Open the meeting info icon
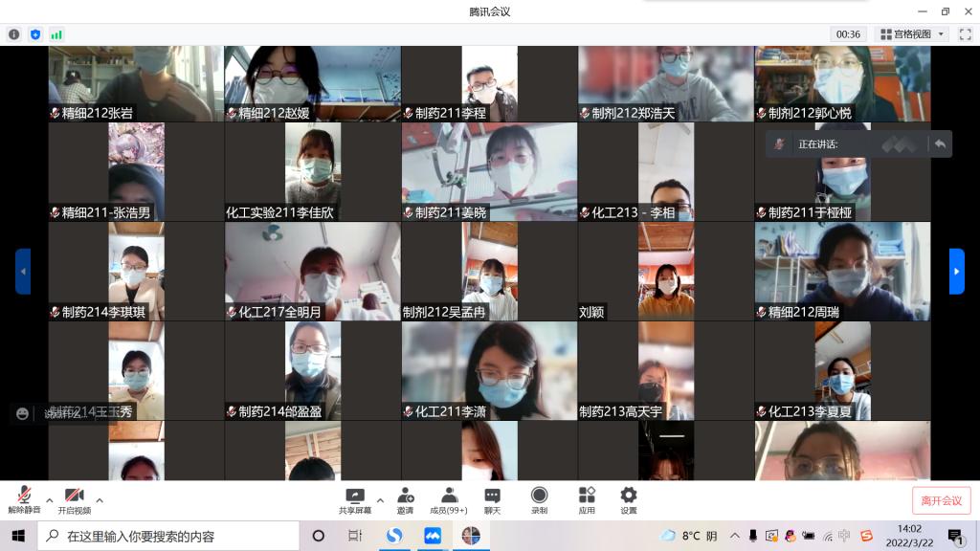This screenshot has height=551, width=980. coord(14,34)
